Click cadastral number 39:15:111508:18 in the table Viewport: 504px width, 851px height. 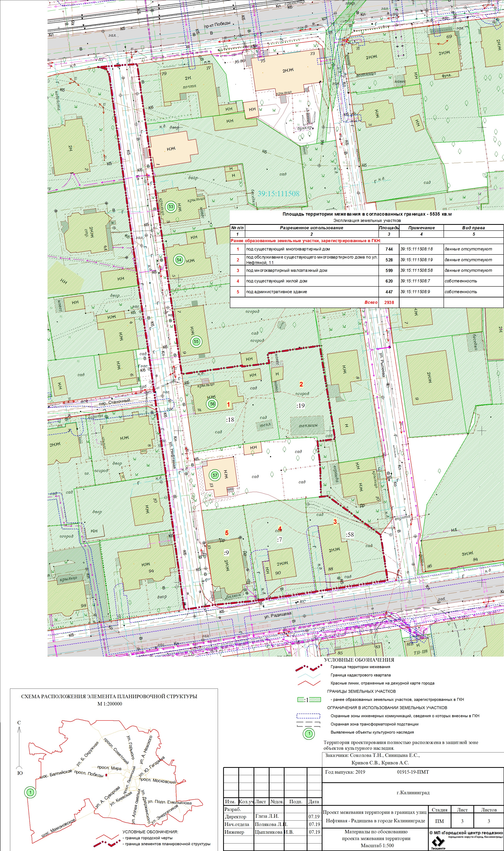click(416, 249)
